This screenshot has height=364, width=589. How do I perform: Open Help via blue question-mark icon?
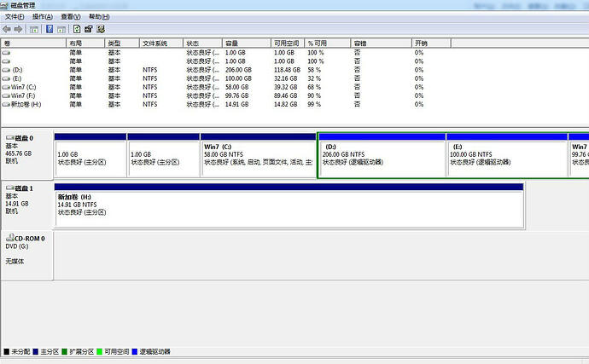pos(50,29)
